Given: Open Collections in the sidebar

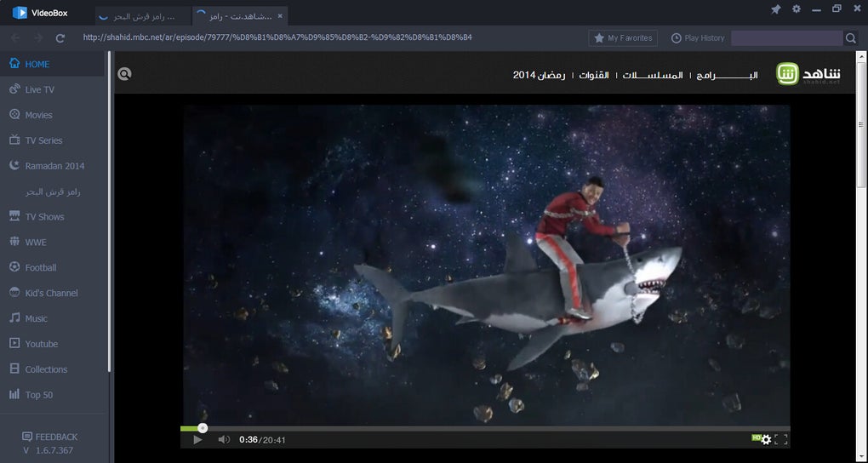Looking at the screenshot, I should point(52,369).
